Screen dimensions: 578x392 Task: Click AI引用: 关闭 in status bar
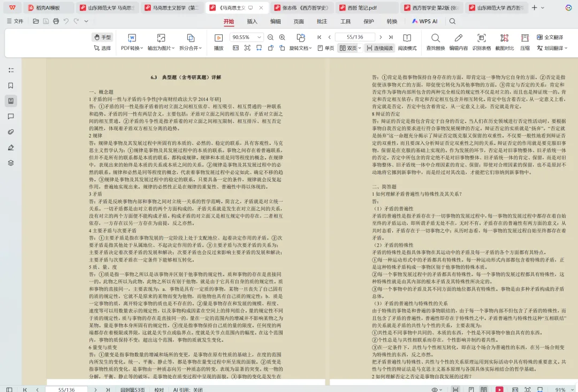click(188, 389)
